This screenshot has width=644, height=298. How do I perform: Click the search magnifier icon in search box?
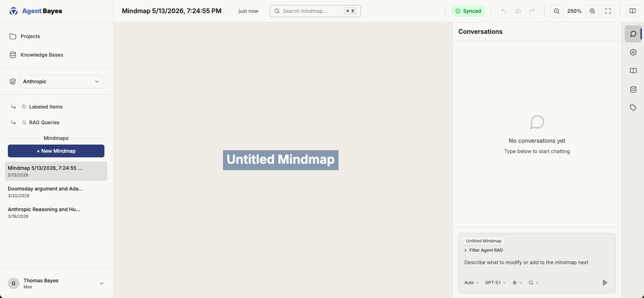[x=277, y=11]
